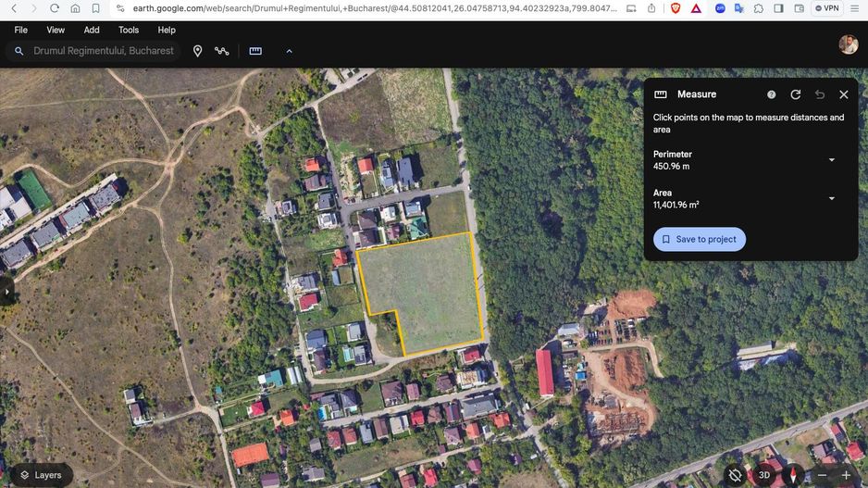Viewport: 868px width, 488px height.
Task: Open the Help menu
Action: pyautogui.click(x=166, y=30)
